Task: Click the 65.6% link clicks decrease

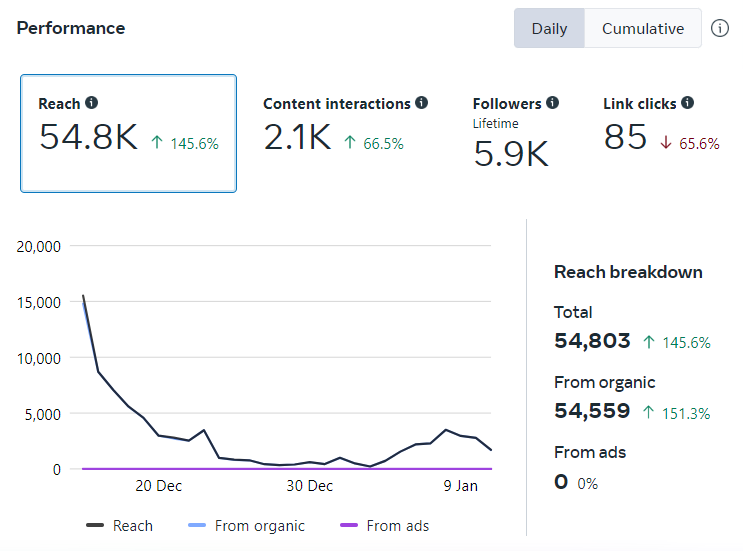Action: [x=699, y=144]
